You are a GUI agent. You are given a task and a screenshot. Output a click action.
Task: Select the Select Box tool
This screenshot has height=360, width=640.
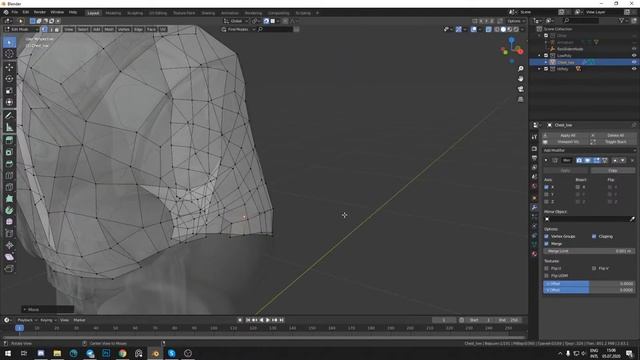9,42
